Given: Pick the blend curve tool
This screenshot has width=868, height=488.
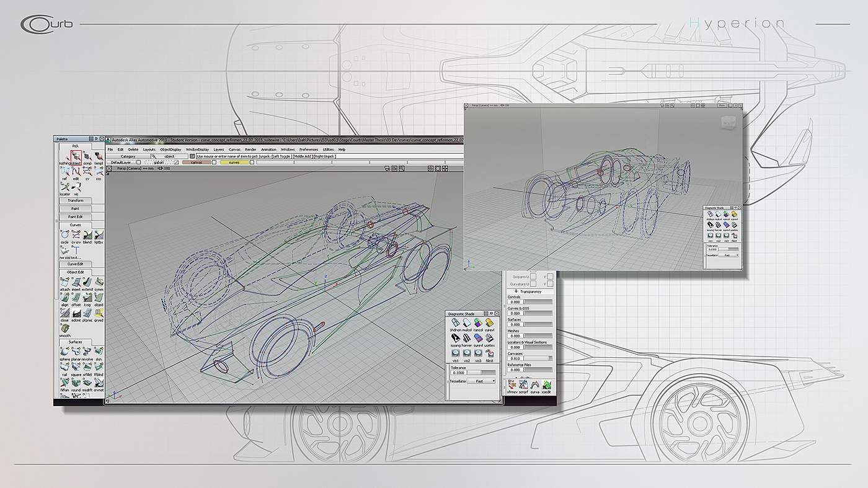Looking at the screenshot, I should tap(87, 235).
